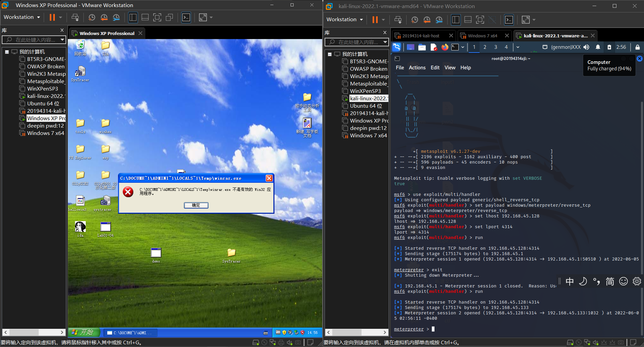Viewport: 644px width, 347px height.
Task: Toggle thumbnail bar in Windows XP window
Action: pyautogui.click(x=145, y=17)
